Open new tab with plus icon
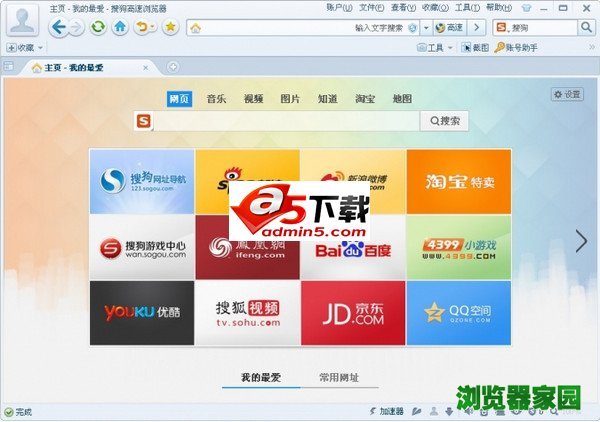600x422 pixels. 172,67
